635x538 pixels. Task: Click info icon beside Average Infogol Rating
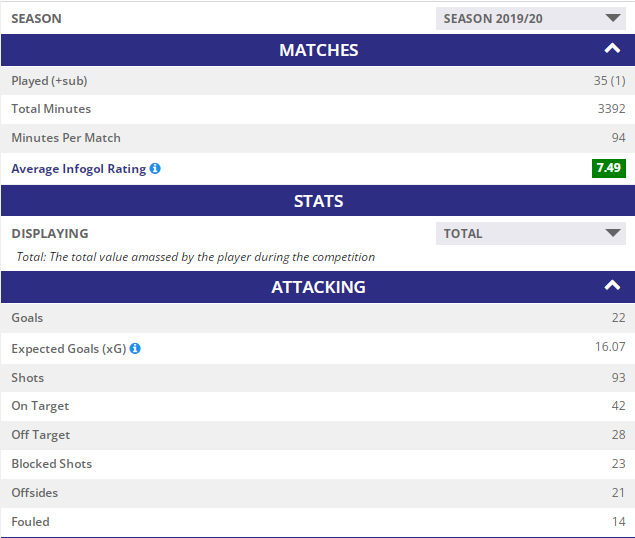pyautogui.click(x=155, y=168)
